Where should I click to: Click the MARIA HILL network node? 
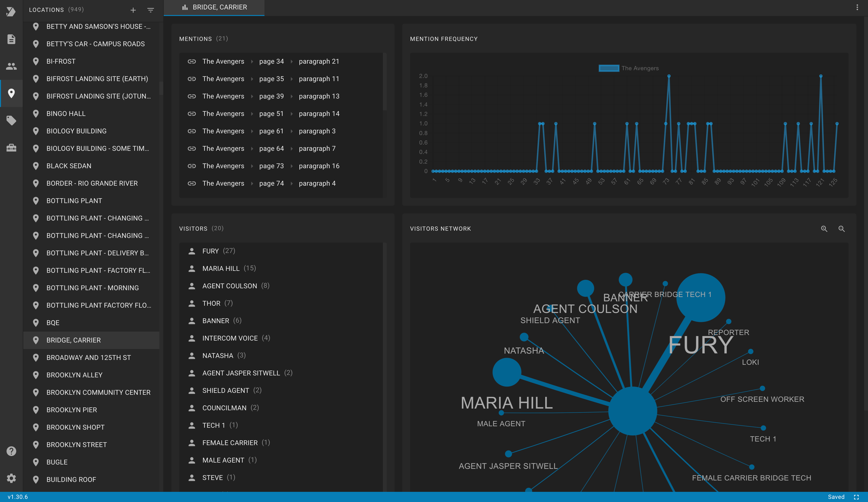(x=507, y=372)
